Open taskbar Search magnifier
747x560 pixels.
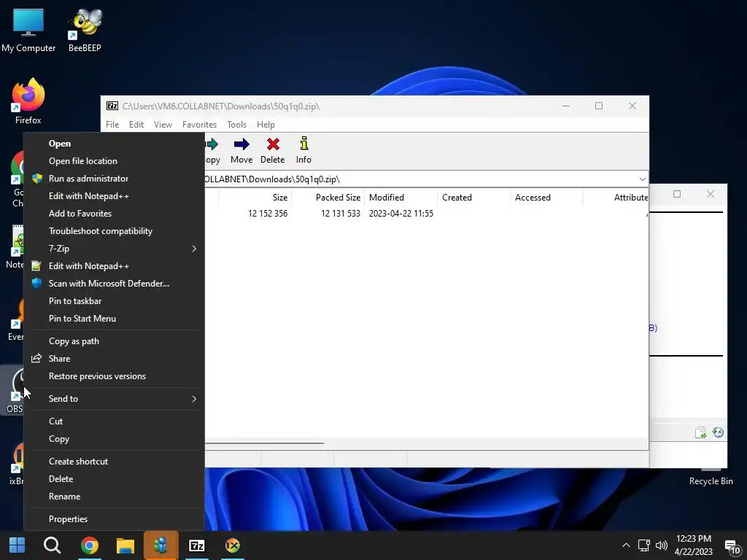coord(53,545)
